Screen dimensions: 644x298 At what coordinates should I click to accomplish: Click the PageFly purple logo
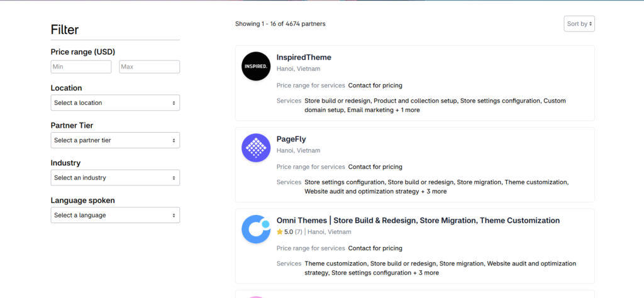pos(256,148)
